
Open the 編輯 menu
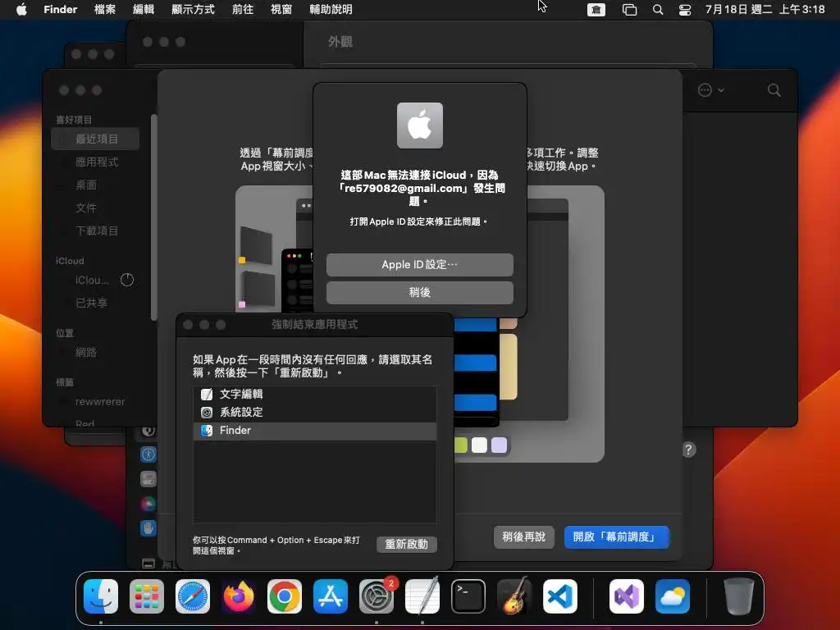(x=144, y=9)
